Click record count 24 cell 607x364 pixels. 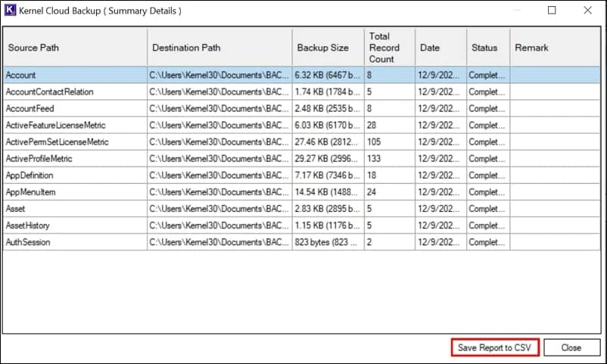coord(390,191)
